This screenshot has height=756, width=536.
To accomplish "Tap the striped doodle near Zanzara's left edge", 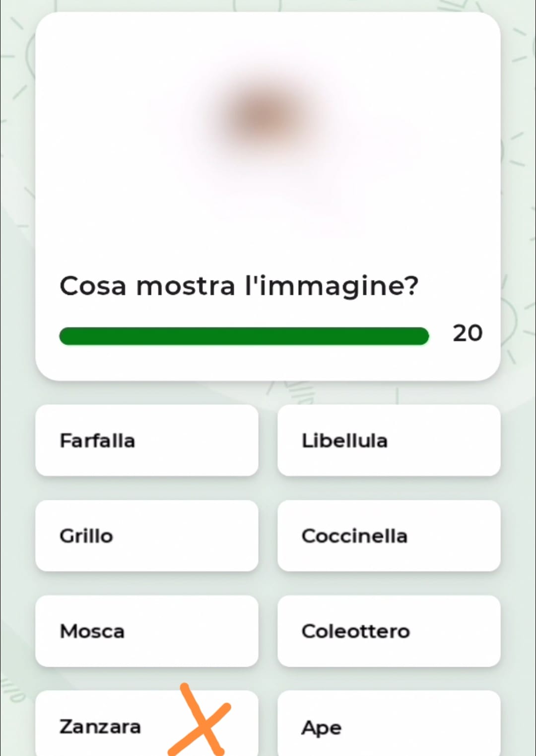I will tap(12, 690).
